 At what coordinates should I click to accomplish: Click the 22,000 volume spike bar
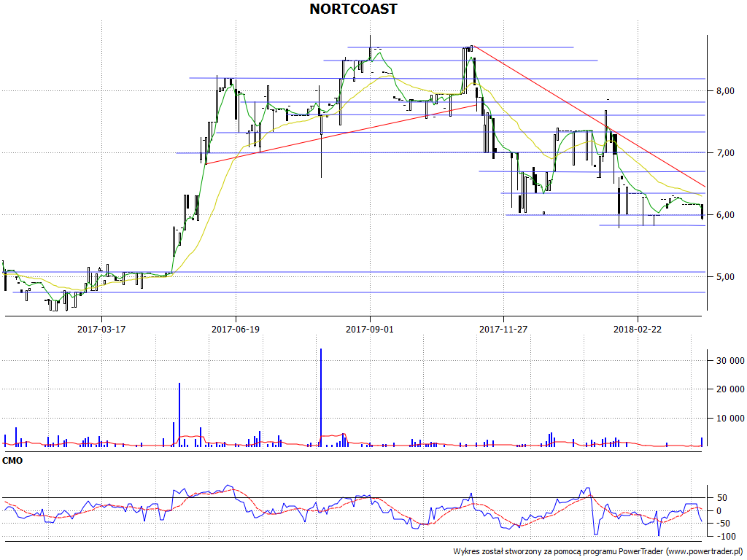click(x=179, y=415)
